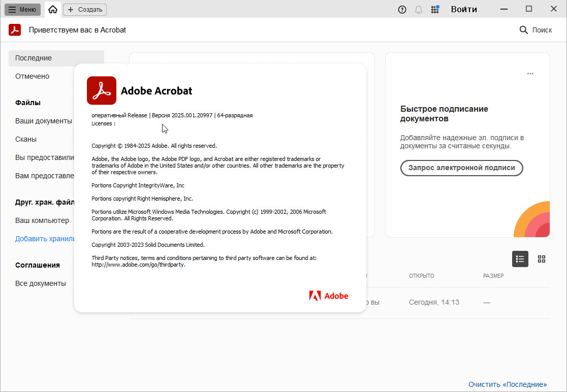567x392 pixels.
Task: Switch to list view
Action: 520,259
